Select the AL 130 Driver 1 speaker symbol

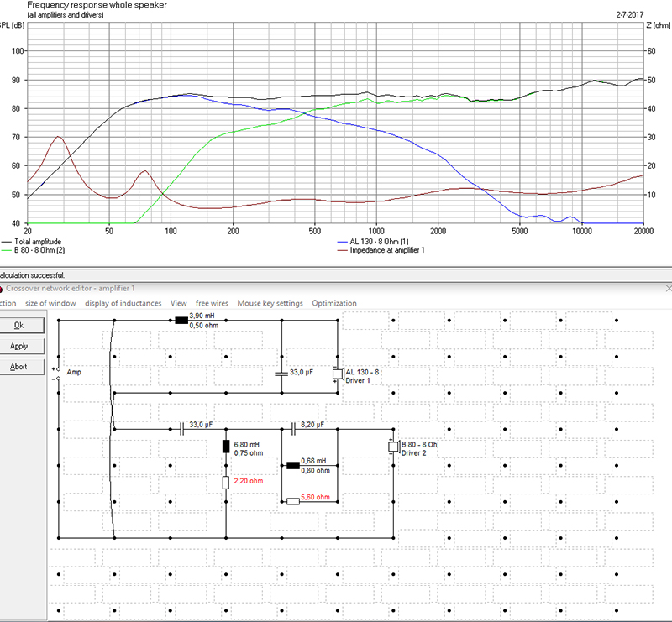[x=339, y=374]
